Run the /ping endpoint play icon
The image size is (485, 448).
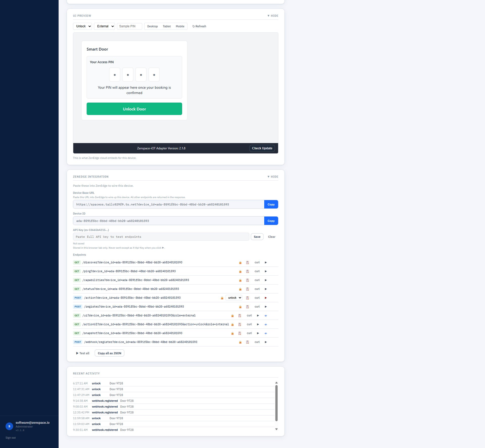266,271
